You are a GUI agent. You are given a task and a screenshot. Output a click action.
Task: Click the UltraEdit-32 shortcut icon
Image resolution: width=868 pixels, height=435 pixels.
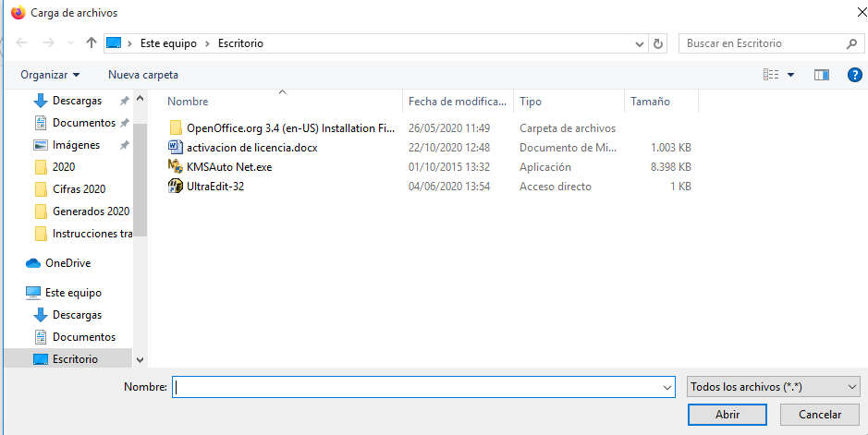[175, 187]
